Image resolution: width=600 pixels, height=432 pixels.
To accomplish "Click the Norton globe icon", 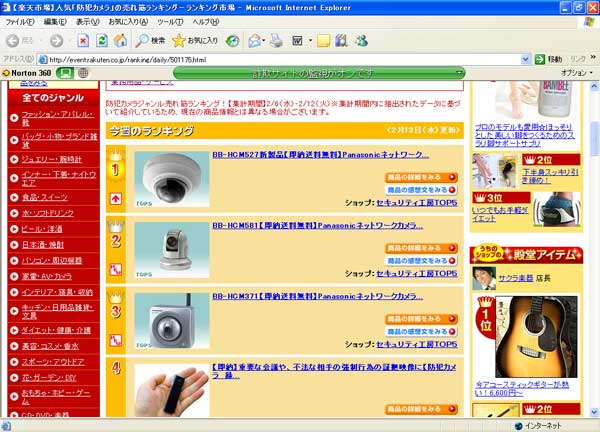I will 83,73.
